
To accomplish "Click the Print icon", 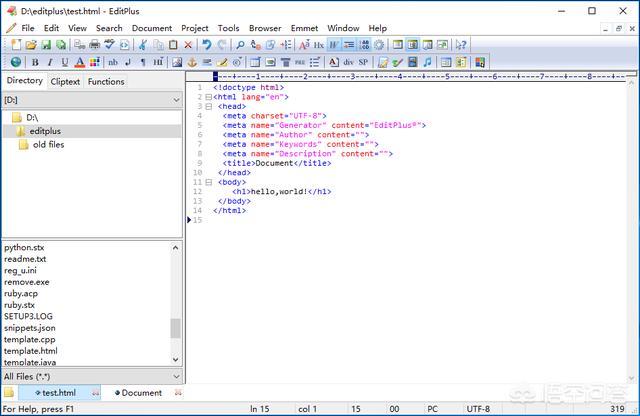I will 95,44.
